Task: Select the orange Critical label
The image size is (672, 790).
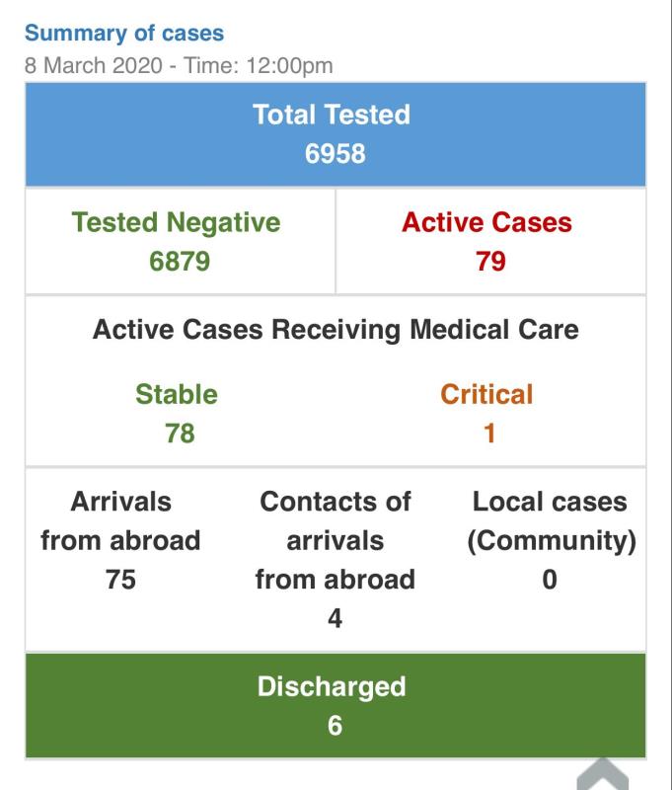Action: pyautogui.click(x=486, y=394)
